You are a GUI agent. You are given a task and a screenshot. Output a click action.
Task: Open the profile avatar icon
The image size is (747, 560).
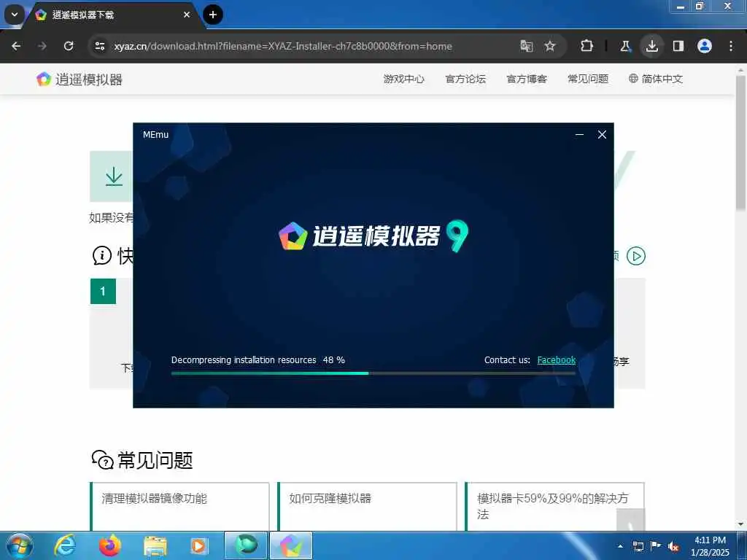[x=705, y=46]
